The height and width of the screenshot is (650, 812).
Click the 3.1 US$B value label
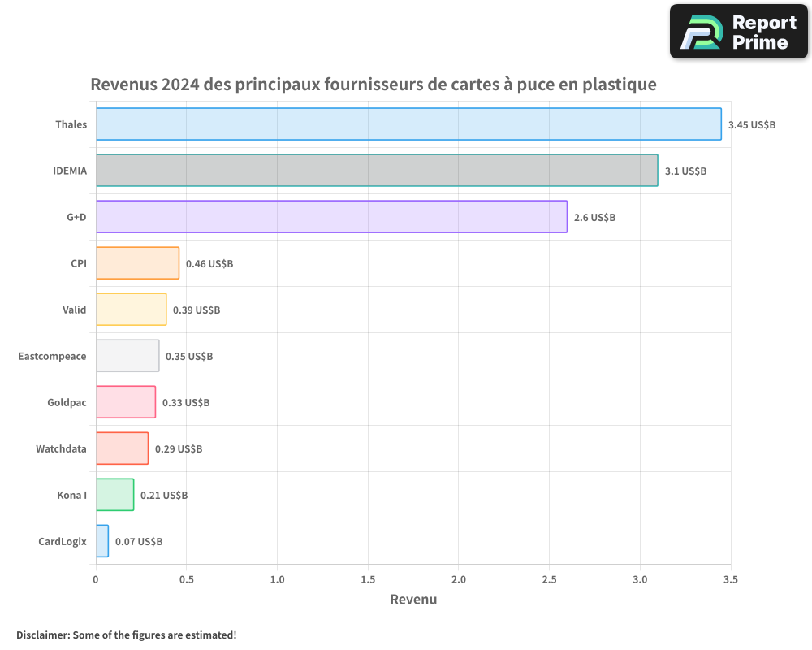pos(685,171)
